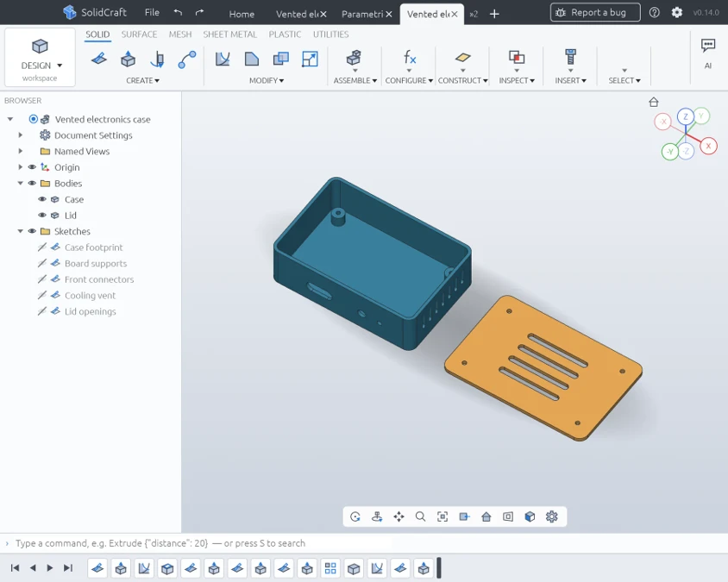
Task: Choose the Revolve tool icon
Action: pos(157,59)
